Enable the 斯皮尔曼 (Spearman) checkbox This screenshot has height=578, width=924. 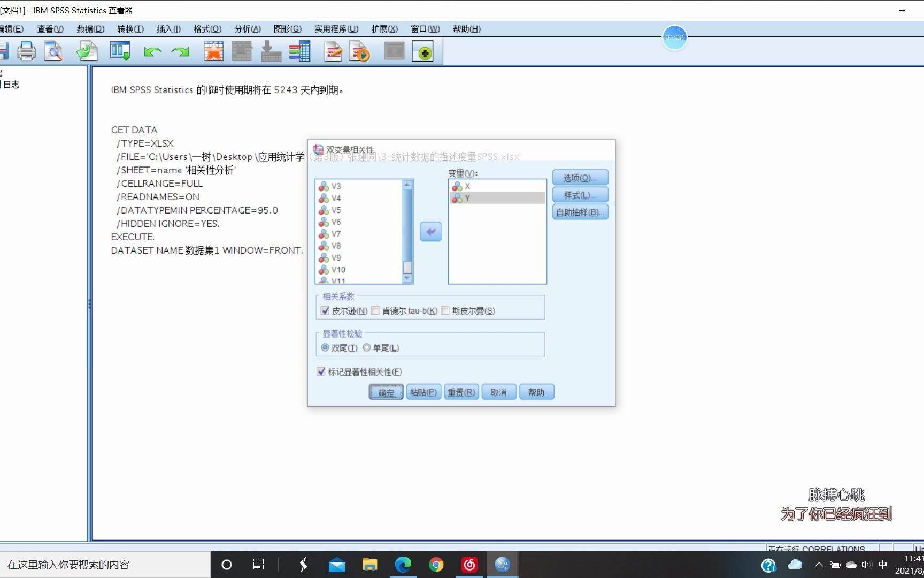click(x=445, y=311)
